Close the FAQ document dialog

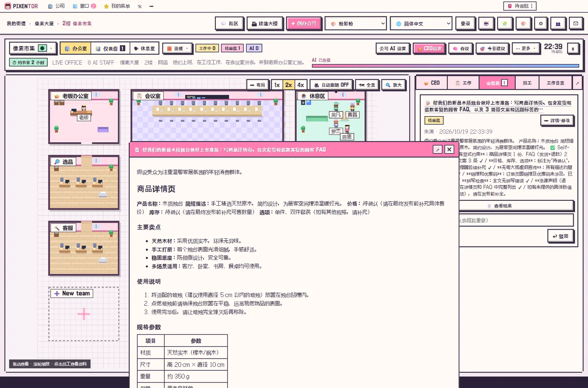click(x=449, y=150)
